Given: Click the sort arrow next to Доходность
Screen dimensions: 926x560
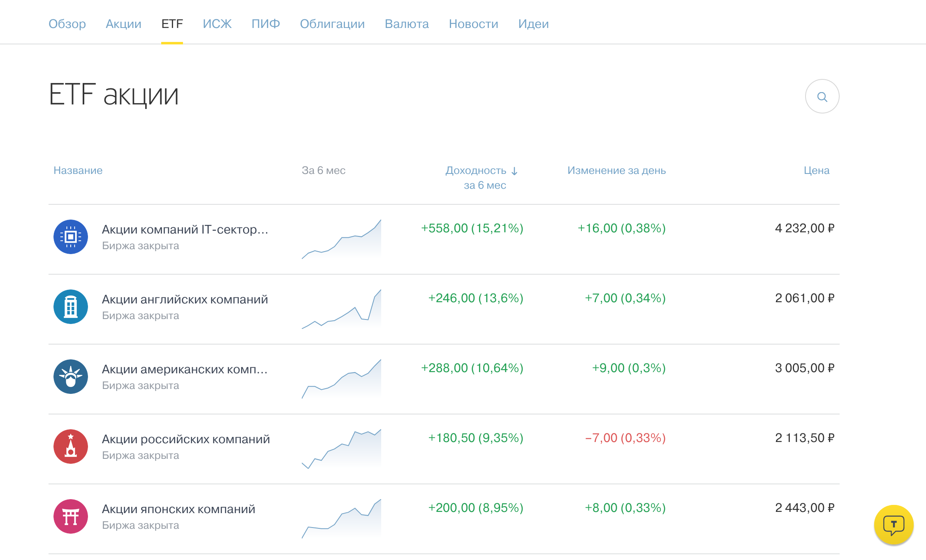Looking at the screenshot, I should click(x=514, y=171).
